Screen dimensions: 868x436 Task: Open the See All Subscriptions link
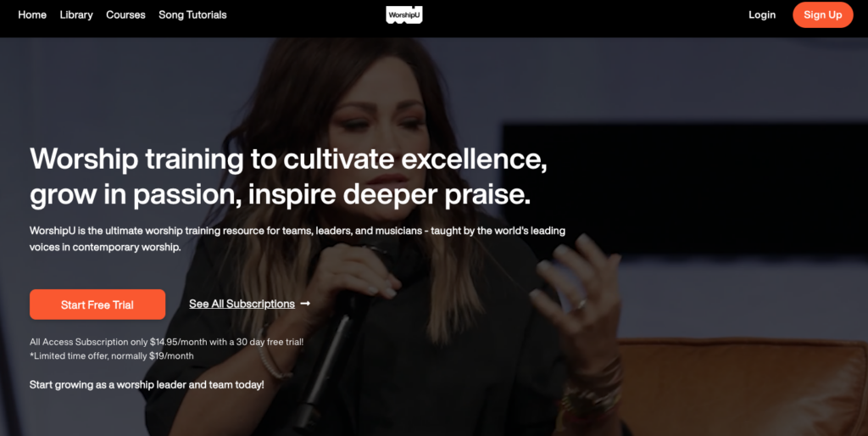(x=242, y=304)
